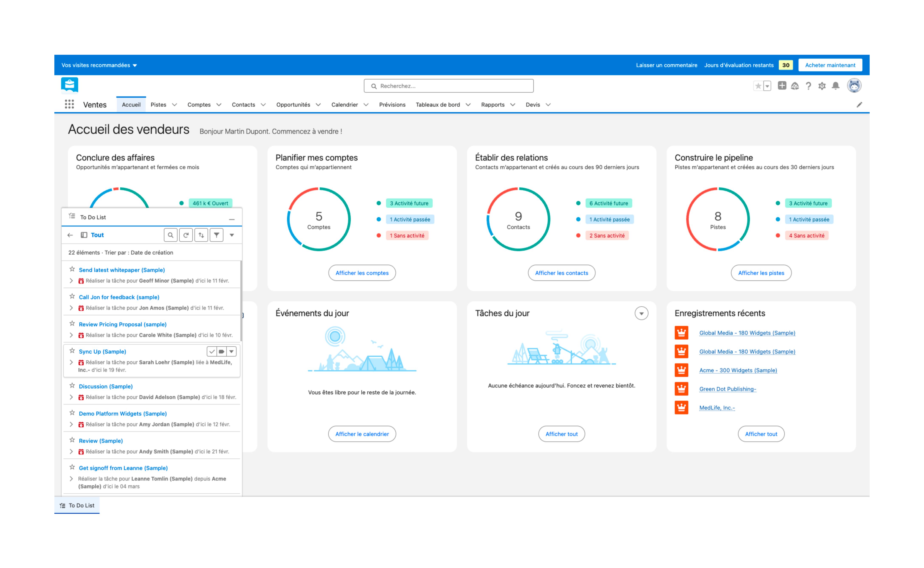The image size is (924, 568).
Task: Click Acheter maintenant button
Action: (830, 65)
